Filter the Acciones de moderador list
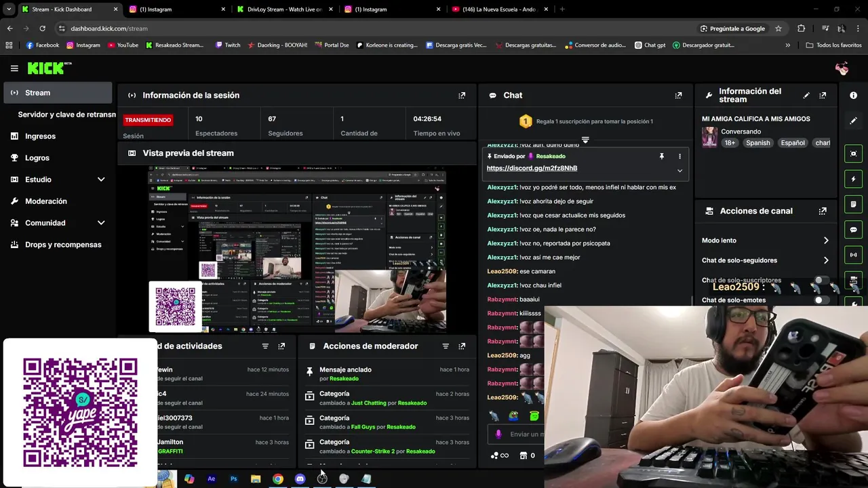The image size is (868, 488). click(x=446, y=346)
